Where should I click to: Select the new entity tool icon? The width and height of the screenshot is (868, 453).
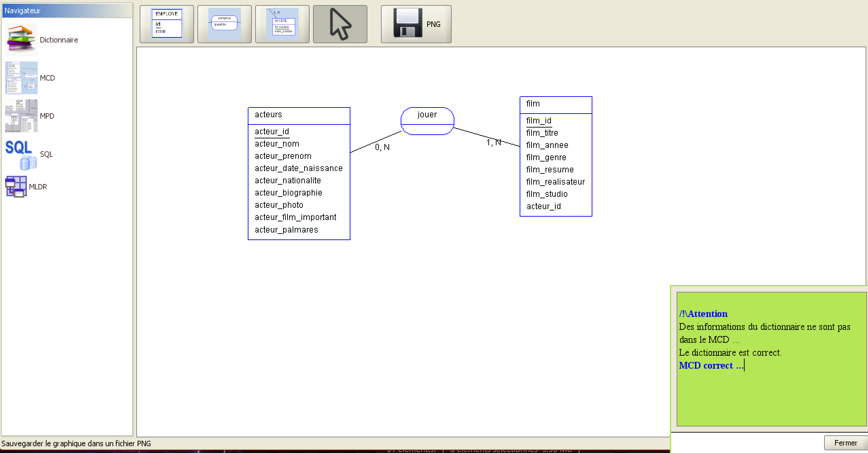(167, 24)
